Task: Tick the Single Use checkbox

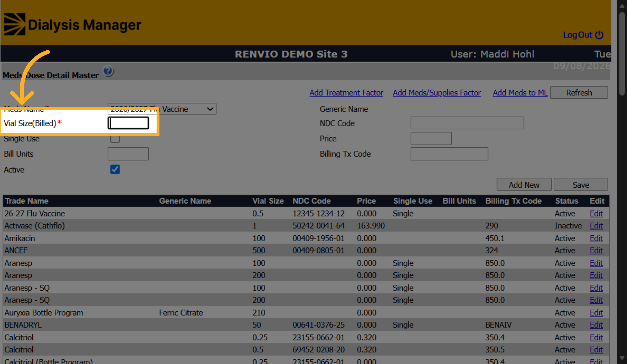Action: tap(115, 139)
